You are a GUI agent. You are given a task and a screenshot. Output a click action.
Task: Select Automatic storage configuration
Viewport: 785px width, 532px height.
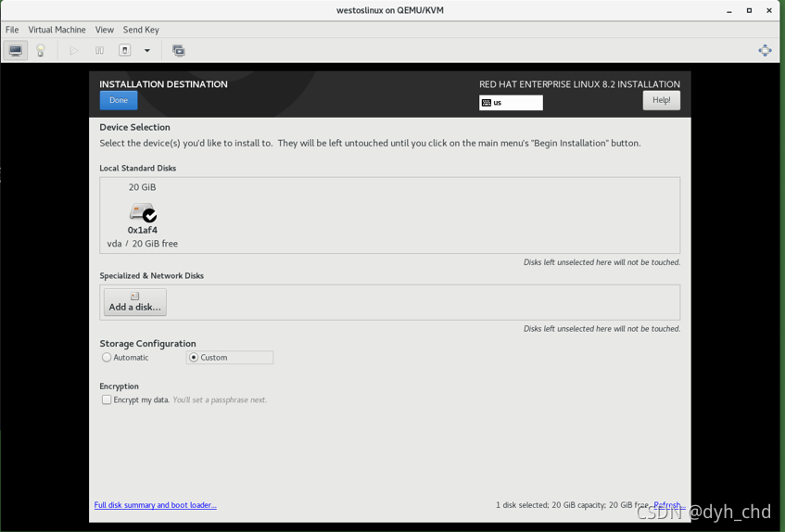pyautogui.click(x=125, y=358)
